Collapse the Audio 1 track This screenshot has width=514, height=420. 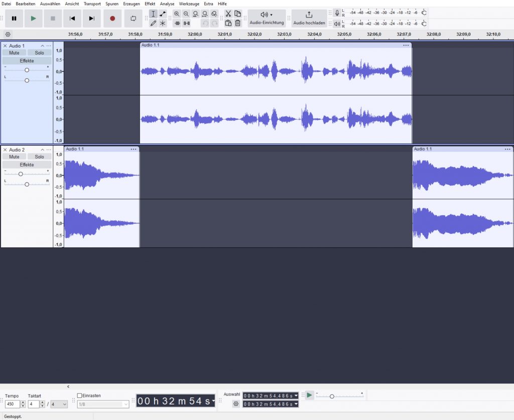pos(42,46)
